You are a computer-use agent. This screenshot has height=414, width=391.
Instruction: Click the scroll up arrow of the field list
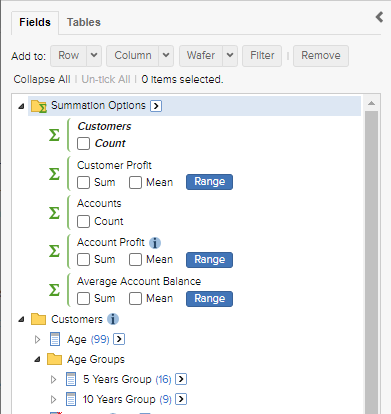tap(372, 103)
